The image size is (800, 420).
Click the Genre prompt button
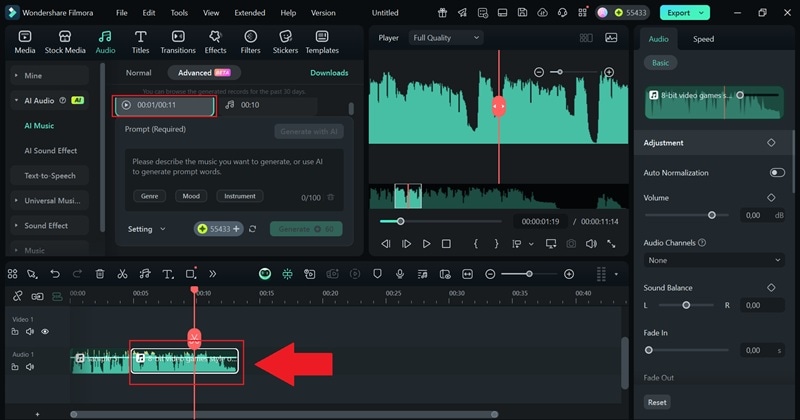click(x=149, y=196)
